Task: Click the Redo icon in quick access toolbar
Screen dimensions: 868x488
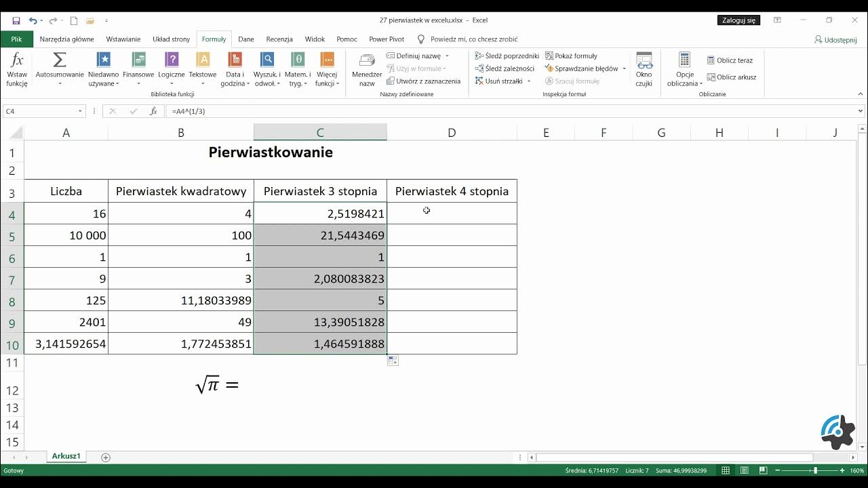Action: 53,21
